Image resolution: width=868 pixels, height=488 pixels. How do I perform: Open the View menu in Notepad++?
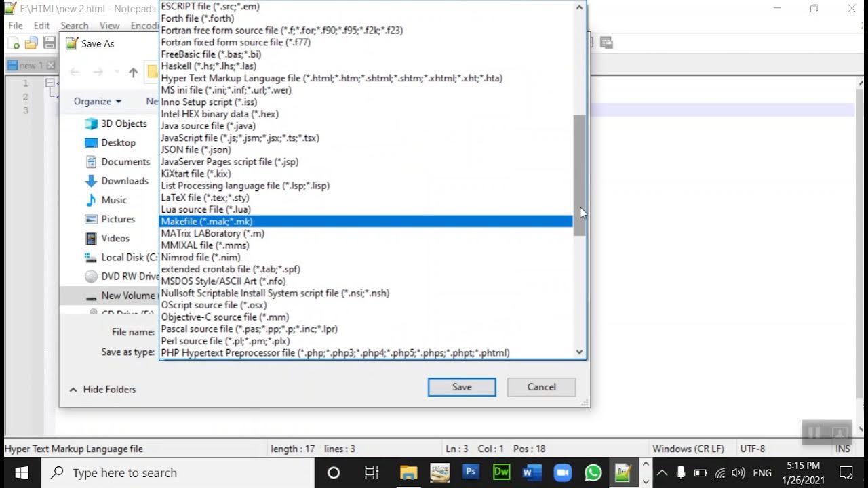pos(110,26)
